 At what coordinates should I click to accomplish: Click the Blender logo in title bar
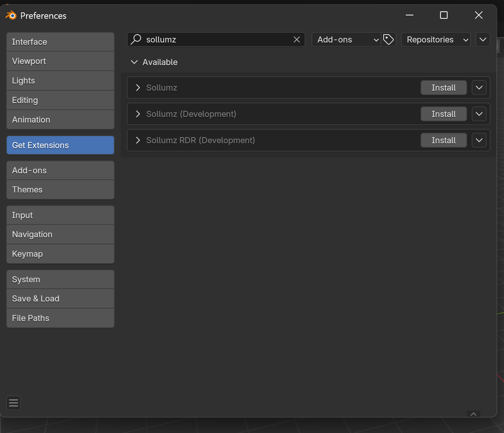(11, 15)
